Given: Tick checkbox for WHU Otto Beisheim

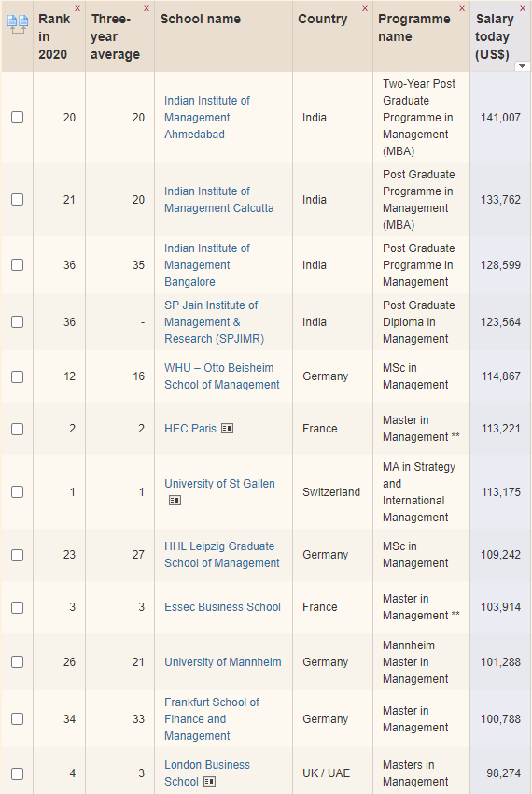Looking at the screenshot, I should [17, 376].
